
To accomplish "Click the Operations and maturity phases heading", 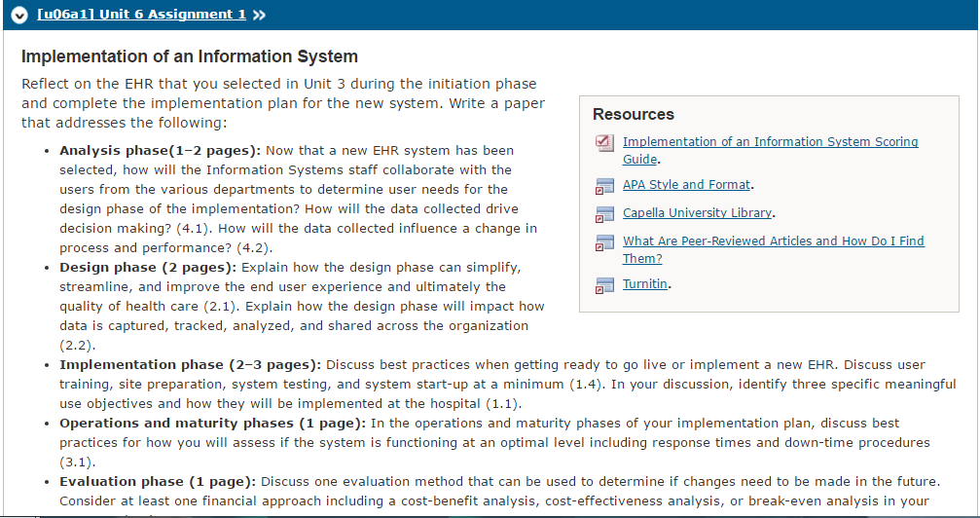I will (212, 424).
